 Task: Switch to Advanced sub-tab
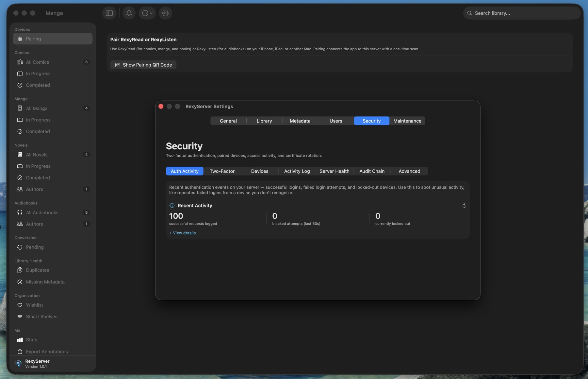pyautogui.click(x=409, y=171)
